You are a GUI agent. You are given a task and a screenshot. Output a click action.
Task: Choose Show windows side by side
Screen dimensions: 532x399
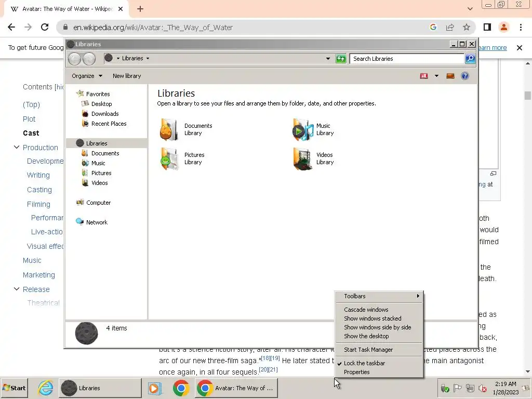tap(379, 327)
